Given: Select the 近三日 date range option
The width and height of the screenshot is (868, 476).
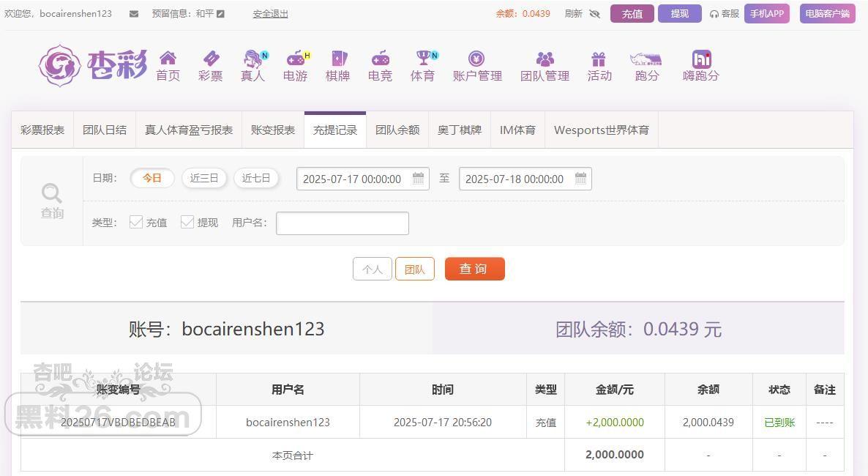Looking at the screenshot, I should click(204, 178).
